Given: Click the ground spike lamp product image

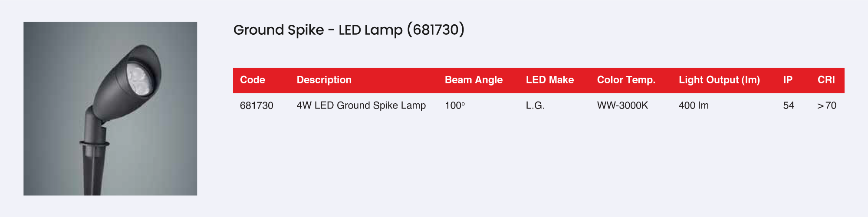Looking at the screenshot, I should point(110,108).
